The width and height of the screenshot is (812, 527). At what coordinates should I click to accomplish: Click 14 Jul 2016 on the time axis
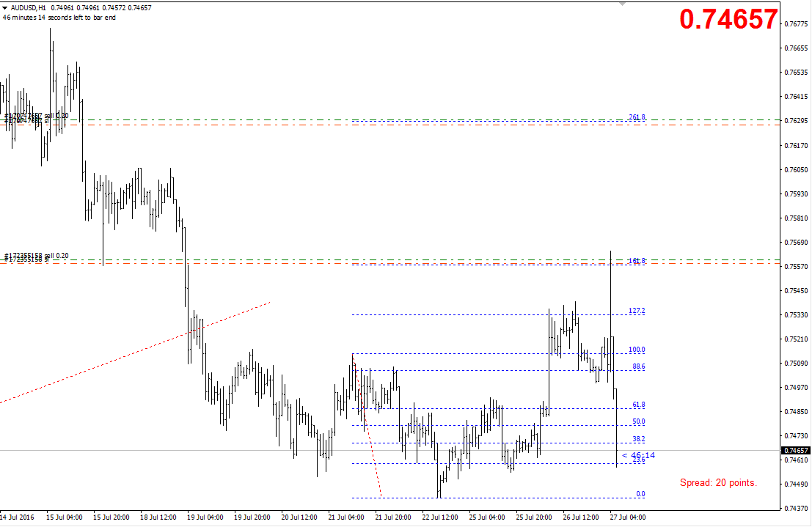click(17, 517)
